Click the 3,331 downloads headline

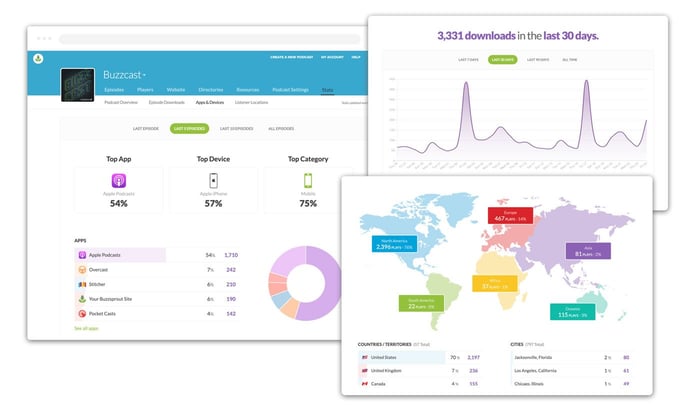[x=518, y=36]
